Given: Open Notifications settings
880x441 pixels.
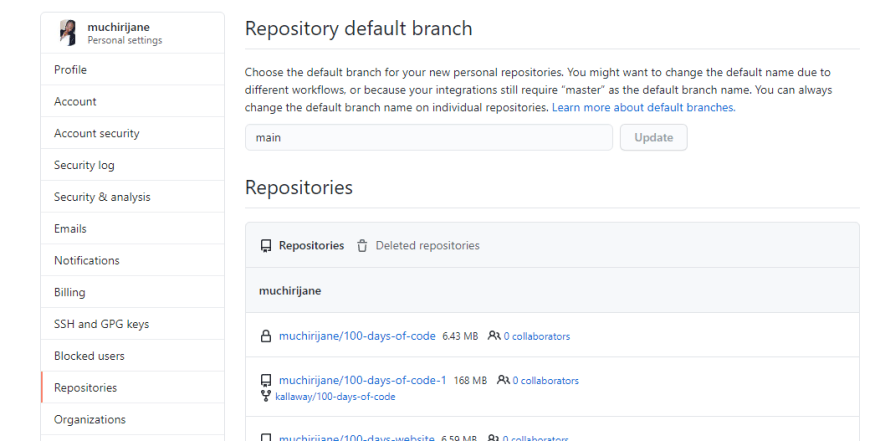Looking at the screenshot, I should (132, 260).
